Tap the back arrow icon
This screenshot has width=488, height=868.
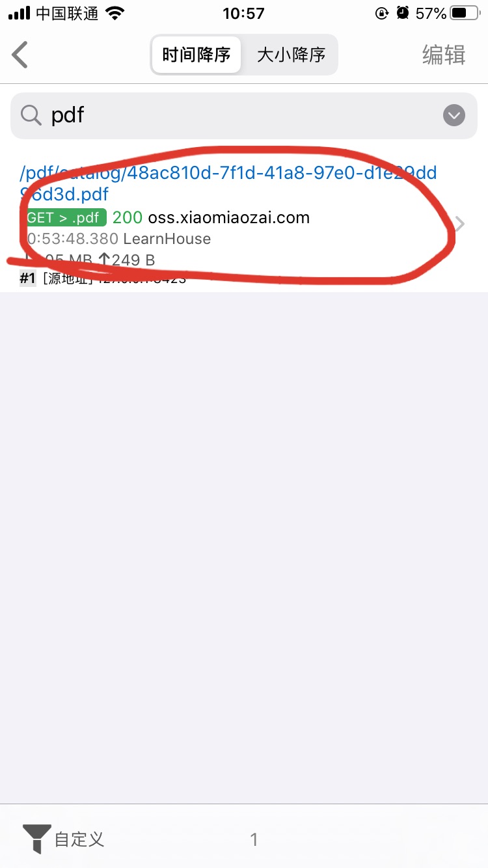pyautogui.click(x=20, y=55)
